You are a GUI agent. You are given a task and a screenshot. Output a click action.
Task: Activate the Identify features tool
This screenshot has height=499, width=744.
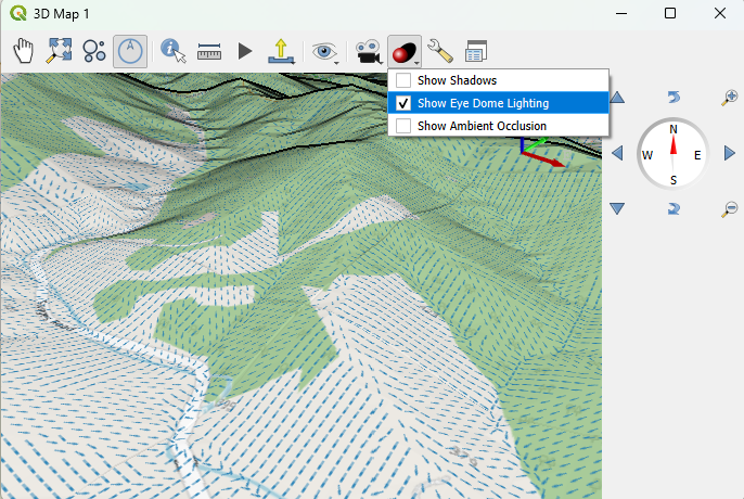pos(173,51)
